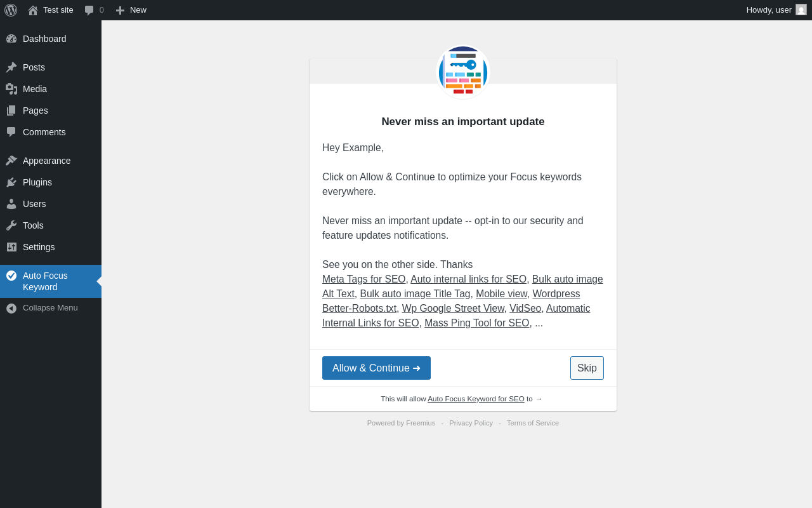Open Auto Focus Keyword for SEO link

[x=476, y=399]
